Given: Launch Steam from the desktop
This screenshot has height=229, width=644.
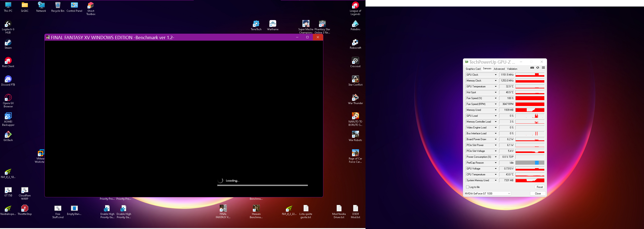Looking at the screenshot, I should (x=8, y=44).
